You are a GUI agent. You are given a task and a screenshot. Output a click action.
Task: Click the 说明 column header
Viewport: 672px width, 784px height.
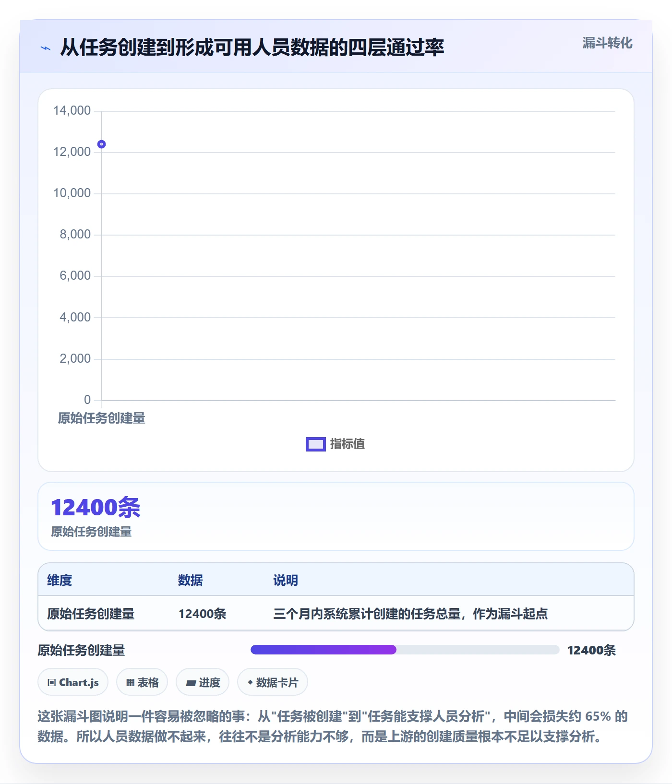click(x=286, y=580)
